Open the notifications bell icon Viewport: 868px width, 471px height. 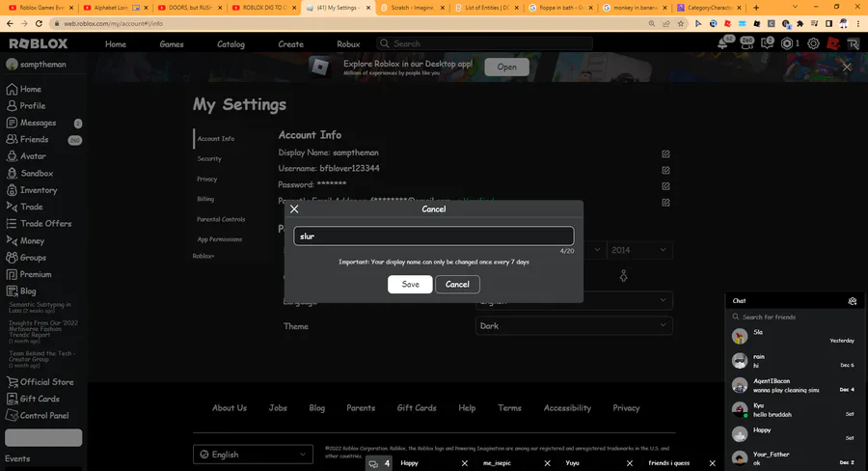(723, 43)
